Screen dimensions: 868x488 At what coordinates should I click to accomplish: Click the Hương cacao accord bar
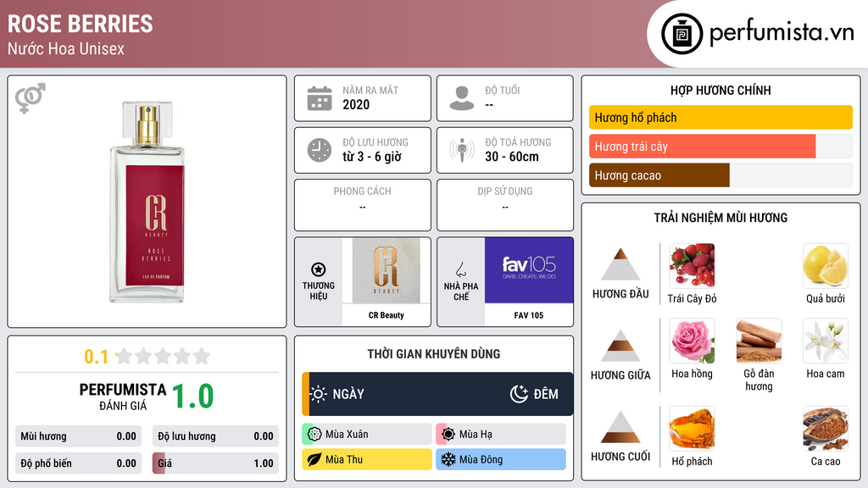point(721,175)
